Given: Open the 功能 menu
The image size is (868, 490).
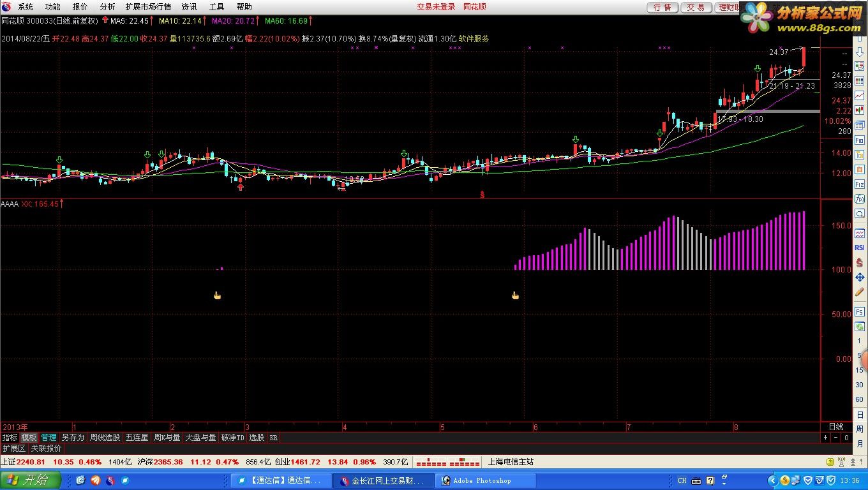Looking at the screenshot, I should (52, 7).
